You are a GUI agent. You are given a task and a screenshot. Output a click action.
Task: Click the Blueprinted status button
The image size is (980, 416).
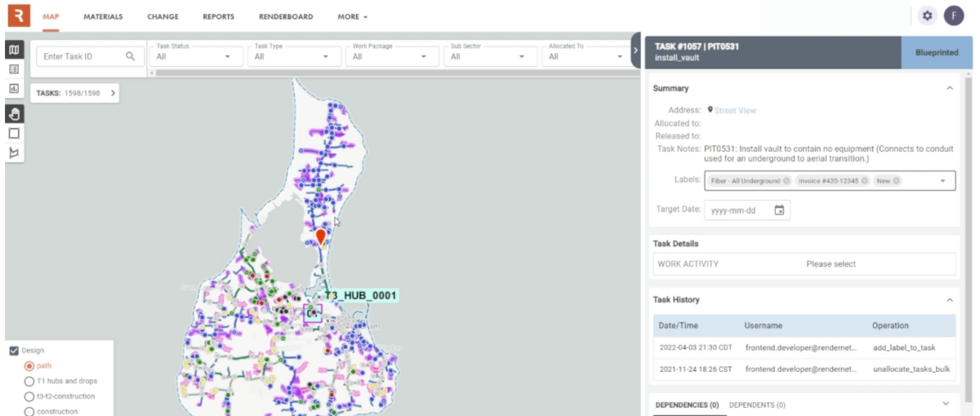[x=937, y=52]
